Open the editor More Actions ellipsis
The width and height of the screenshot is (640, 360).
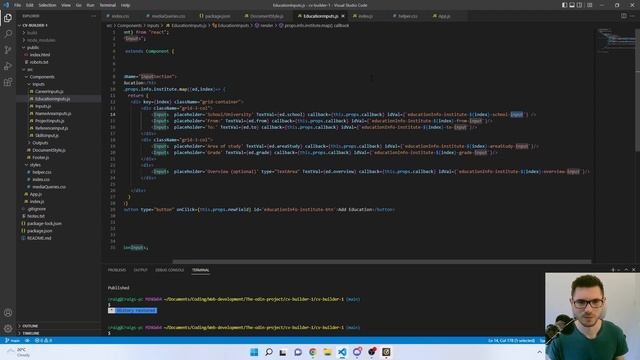633,16
